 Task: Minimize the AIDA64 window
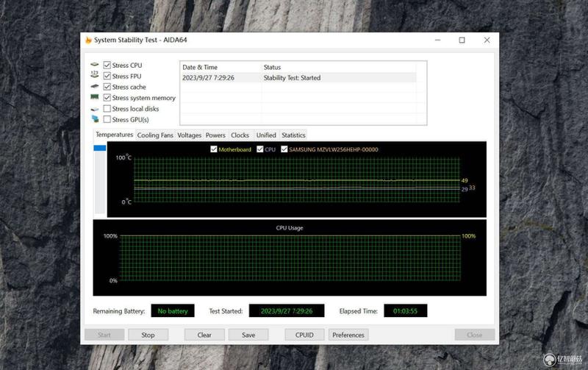tap(437, 40)
